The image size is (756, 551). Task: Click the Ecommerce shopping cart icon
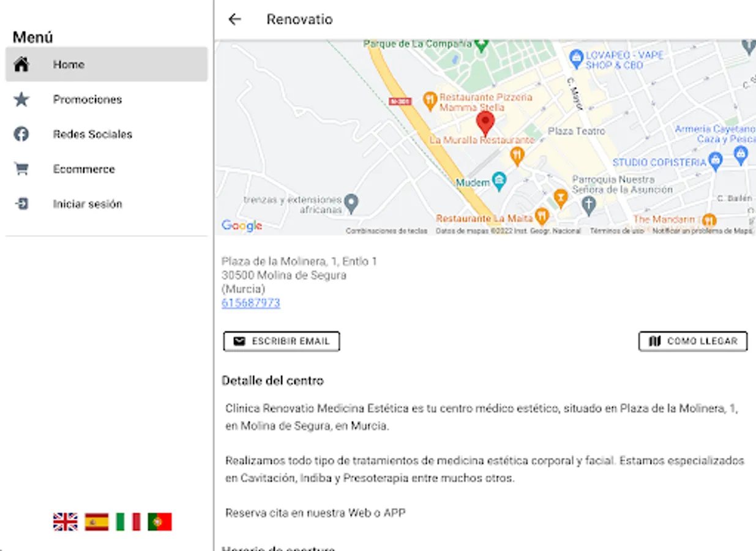(21, 169)
